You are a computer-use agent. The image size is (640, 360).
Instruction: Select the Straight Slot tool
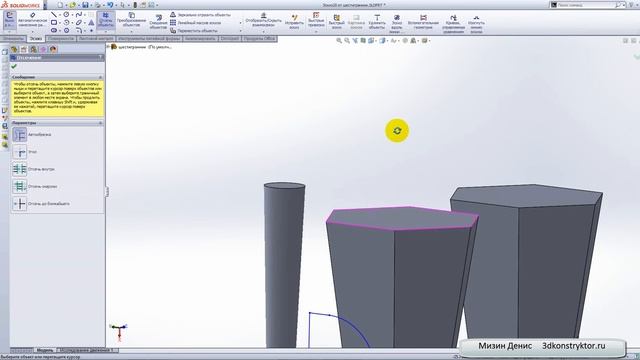(53, 30)
